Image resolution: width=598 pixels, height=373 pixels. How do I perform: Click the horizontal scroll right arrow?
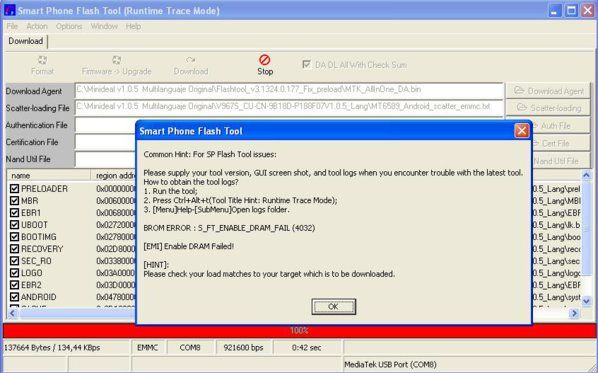click(x=574, y=314)
